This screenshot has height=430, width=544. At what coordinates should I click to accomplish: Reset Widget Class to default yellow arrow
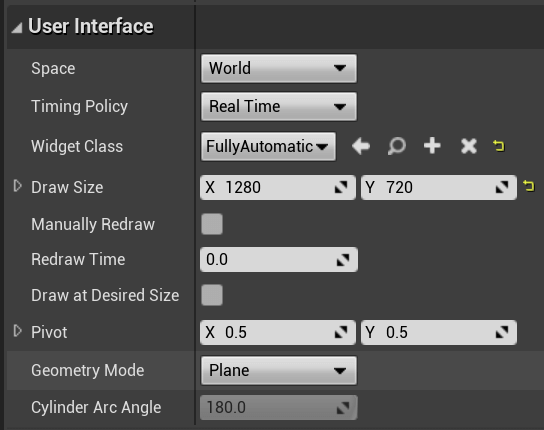pyautogui.click(x=499, y=146)
